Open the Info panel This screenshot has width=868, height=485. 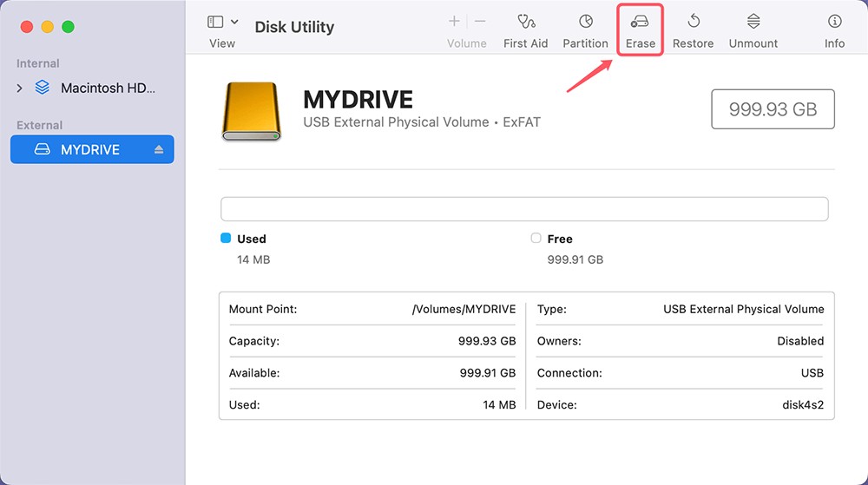tap(834, 23)
